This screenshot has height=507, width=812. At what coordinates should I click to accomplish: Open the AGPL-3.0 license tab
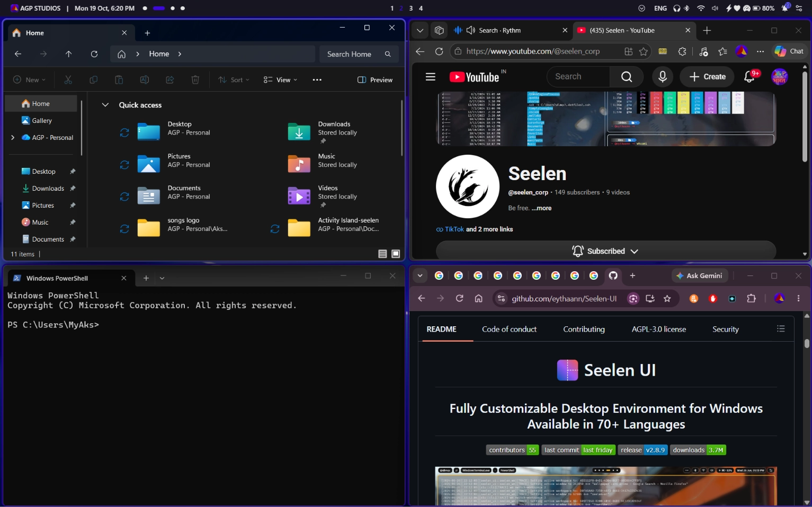click(x=658, y=330)
